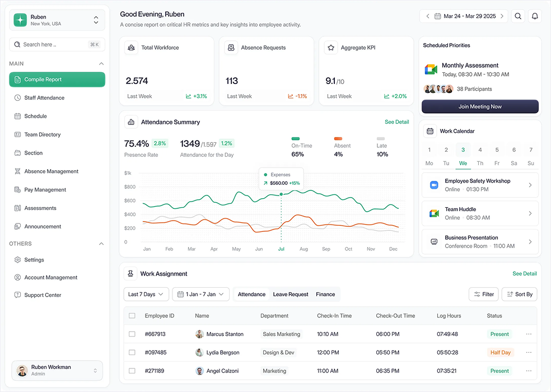Click the Aggregate KPI star icon
The width and height of the screenshot is (551, 392).
(x=331, y=48)
